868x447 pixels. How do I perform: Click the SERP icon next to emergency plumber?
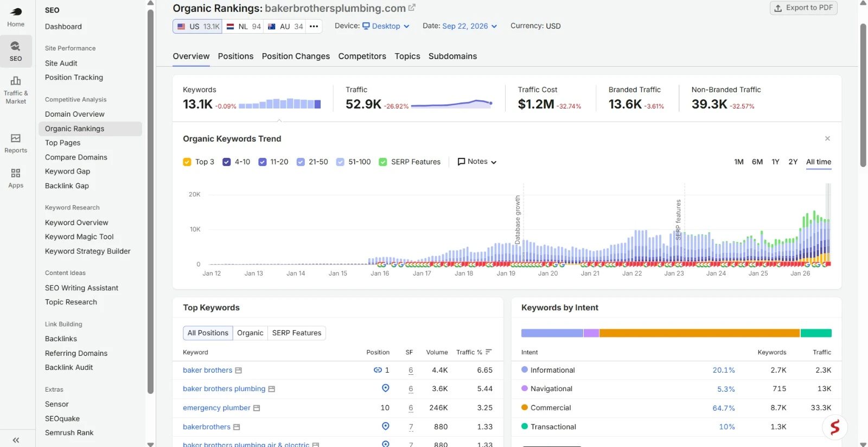[257, 408]
